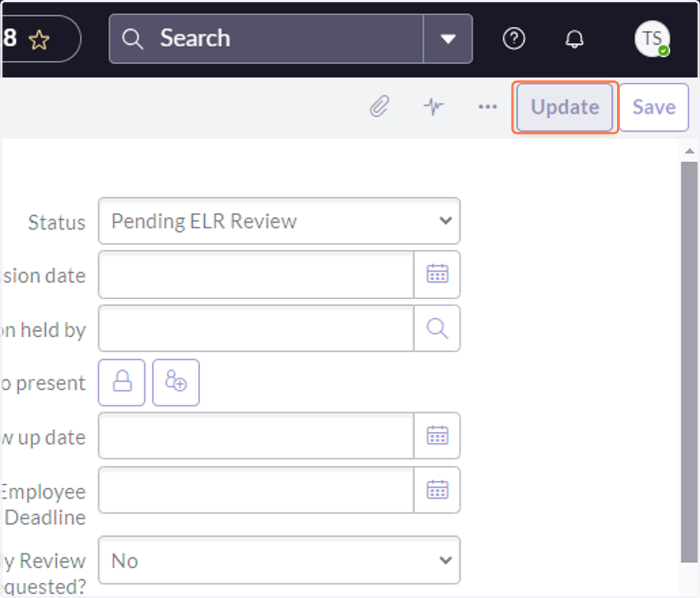Click the scrollbar up arrow

pyautogui.click(x=689, y=151)
